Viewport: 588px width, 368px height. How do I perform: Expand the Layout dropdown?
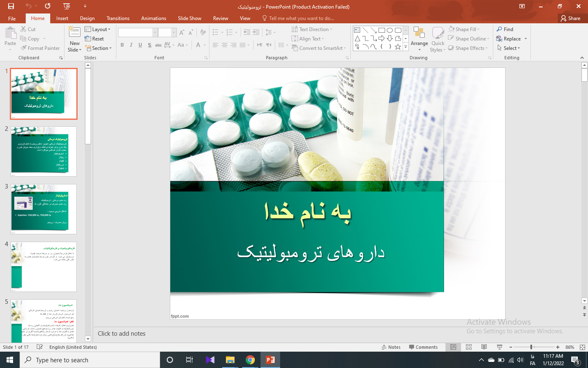click(x=98, y=29)
